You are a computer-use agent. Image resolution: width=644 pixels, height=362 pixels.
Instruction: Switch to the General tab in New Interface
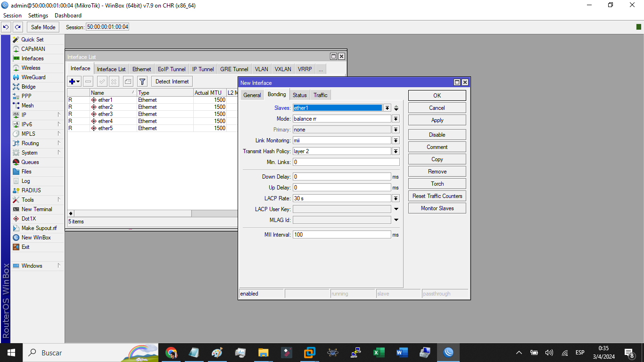coord(252,95)
